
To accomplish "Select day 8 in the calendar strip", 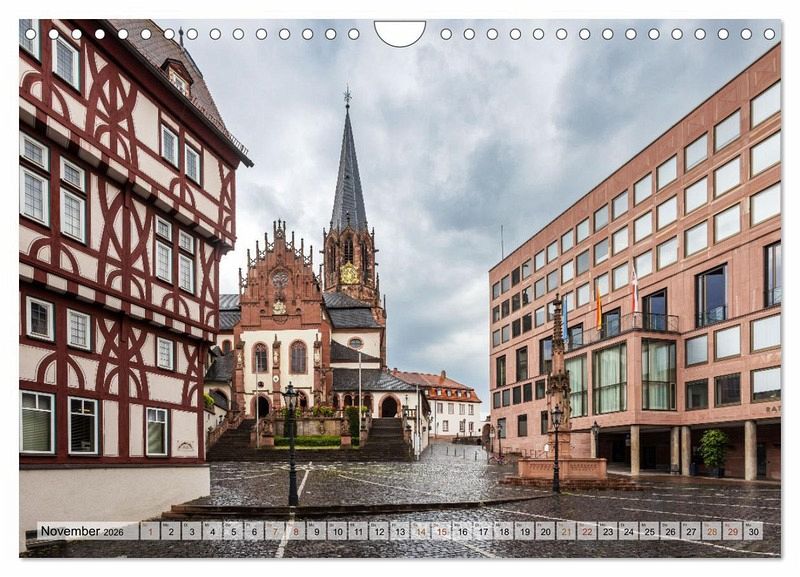I will [x=296, y=531].
